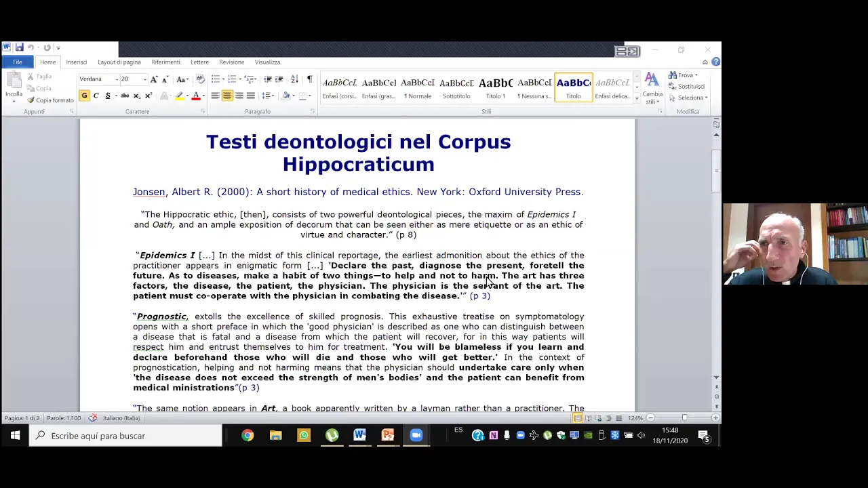Center align text
868x488 pixels.
pyautogui.click(x=227, y=96)
